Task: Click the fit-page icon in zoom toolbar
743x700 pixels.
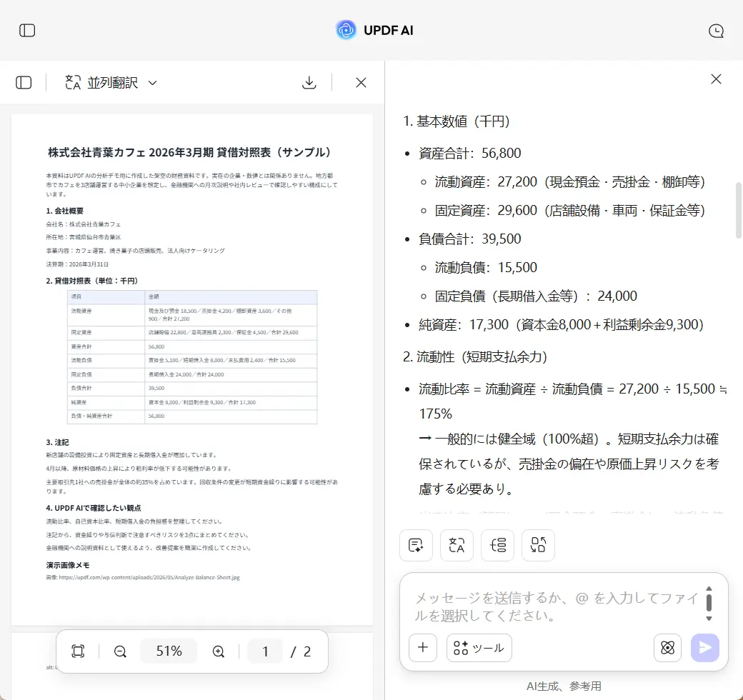Action: pos(78,651)
